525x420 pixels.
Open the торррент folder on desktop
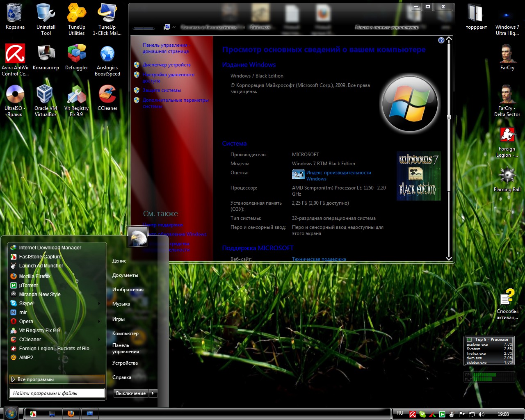pyautogui.click(x=476, y=17)
